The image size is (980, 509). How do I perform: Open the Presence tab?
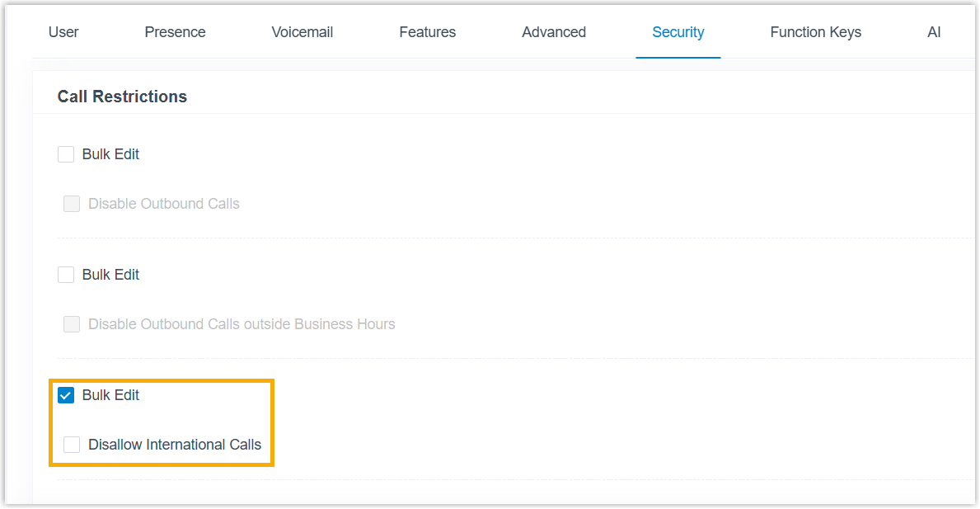(175, 32)
